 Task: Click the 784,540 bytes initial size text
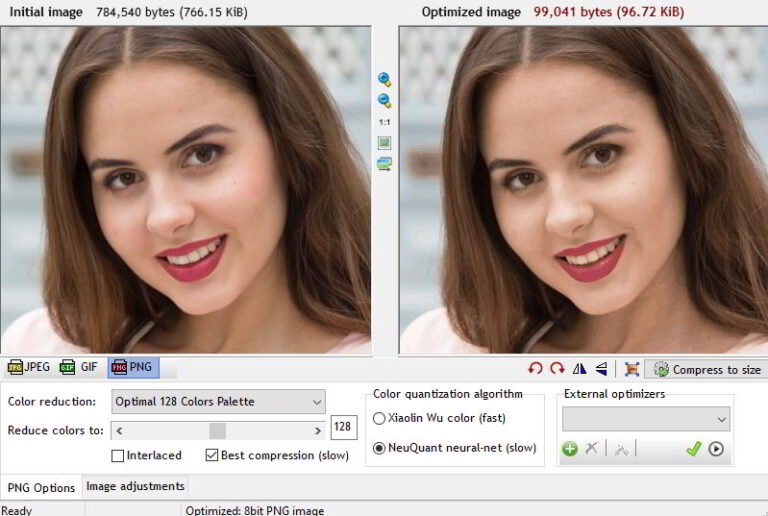point(172,12)
